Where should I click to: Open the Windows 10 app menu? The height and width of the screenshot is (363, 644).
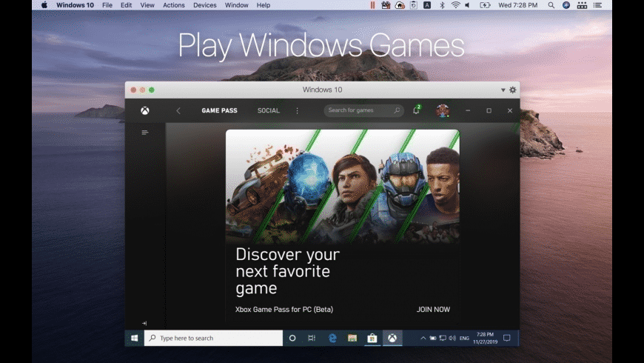[x=76, y=5]
